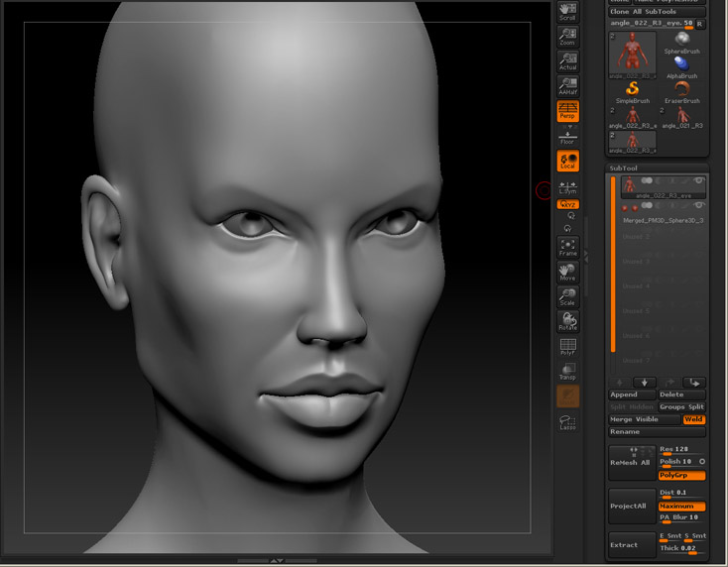
Task: Click the Groups Split button
Action: [681, 407]
